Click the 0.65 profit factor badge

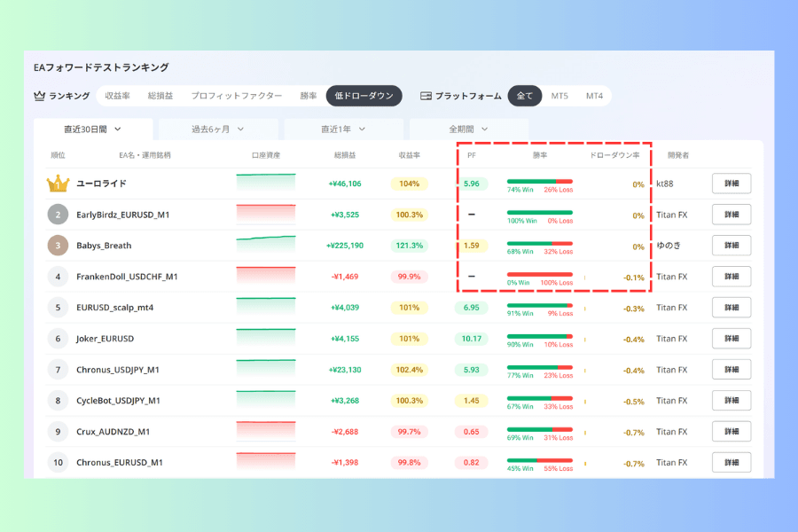tap(472, 432)
